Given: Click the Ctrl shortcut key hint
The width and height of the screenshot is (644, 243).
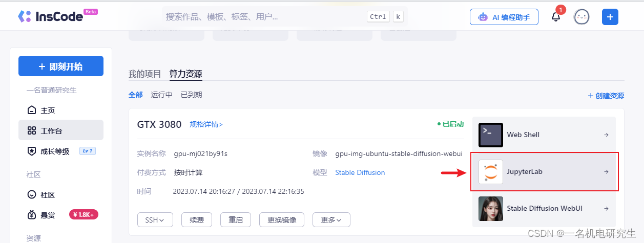Looking at the screenshot, I should pyautogui.click(x=379, y=17).
